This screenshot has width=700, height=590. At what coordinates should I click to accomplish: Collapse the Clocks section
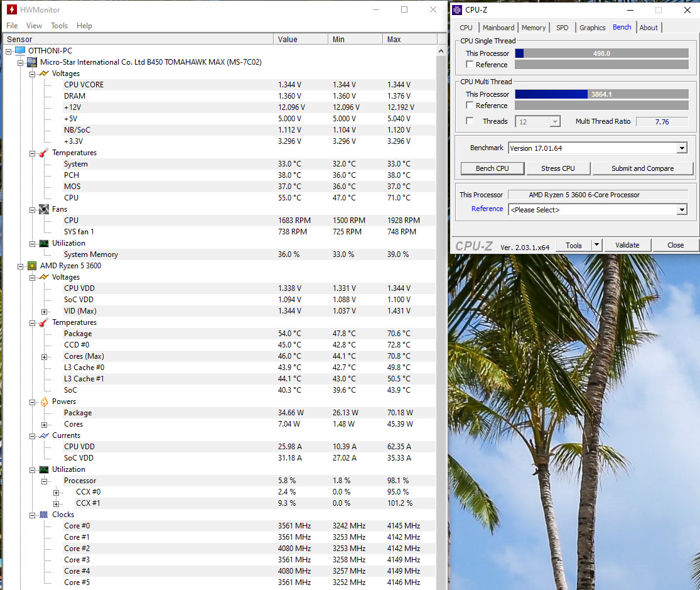[32, 515]
